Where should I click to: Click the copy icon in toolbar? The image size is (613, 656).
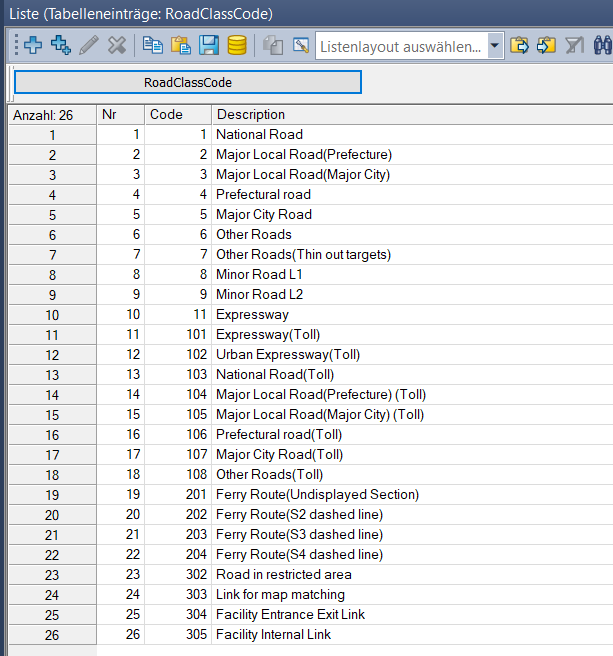(153, 45)
